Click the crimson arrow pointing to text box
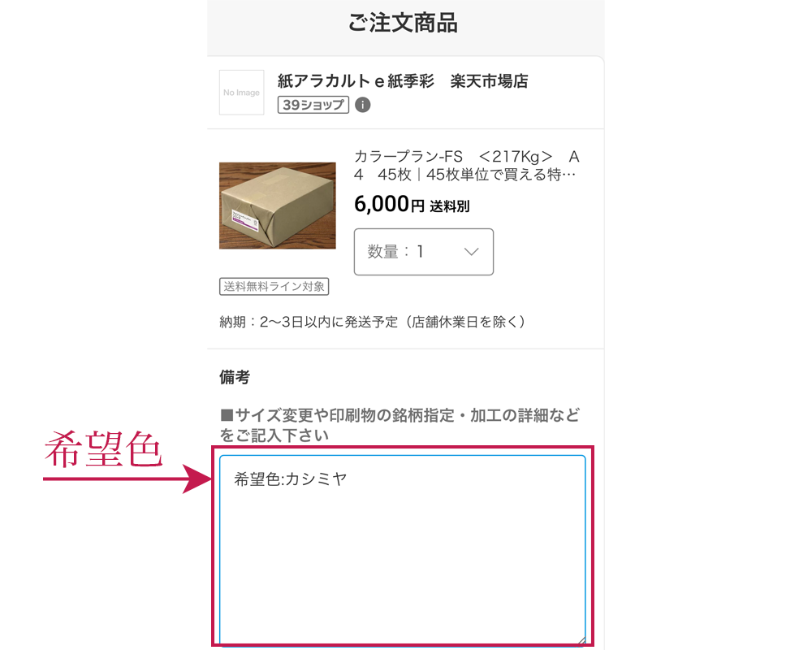Viewport: 812px width, 650px height. (x=127, y=479)
